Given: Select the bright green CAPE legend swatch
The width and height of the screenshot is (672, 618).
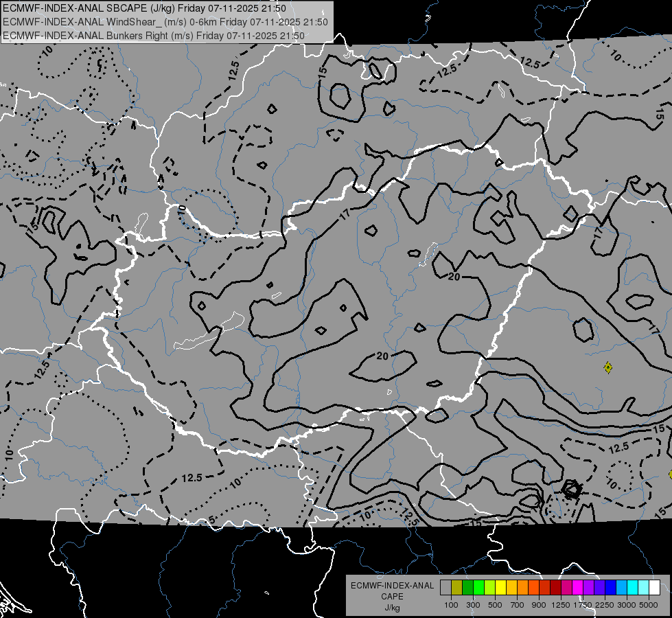Looking at the screenshot, I should coord(478,588).
